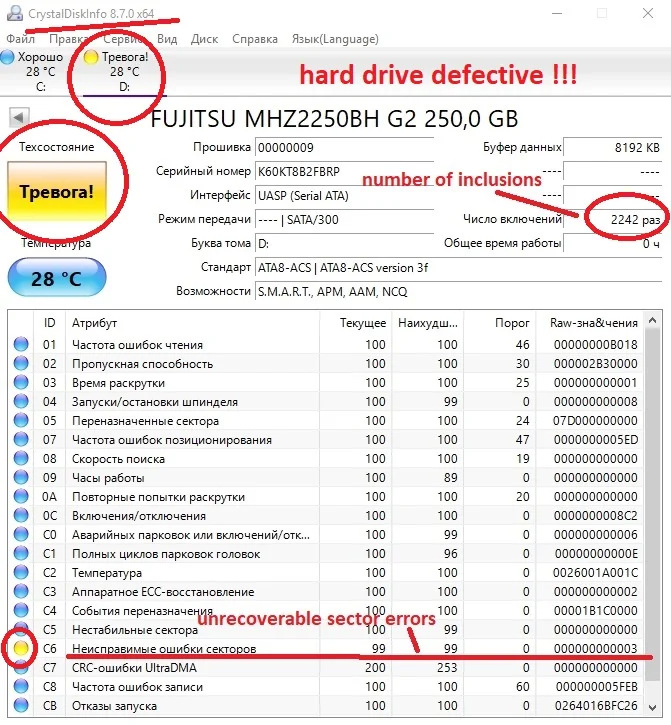Image resolution: width=671 pixels, height=725 pixels.
Task: Click the Стандарт field ATA8-ACS
Action: (458, 268)
